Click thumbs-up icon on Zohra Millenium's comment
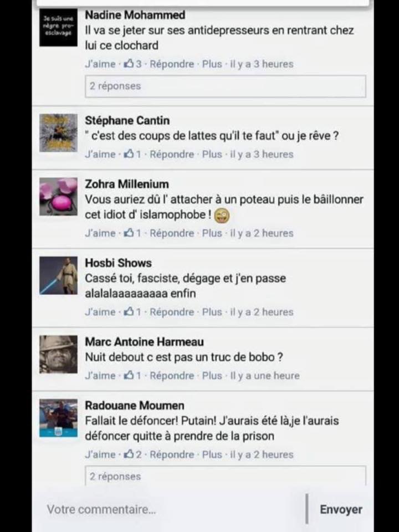The image size is (399, 532). [129, 233]
